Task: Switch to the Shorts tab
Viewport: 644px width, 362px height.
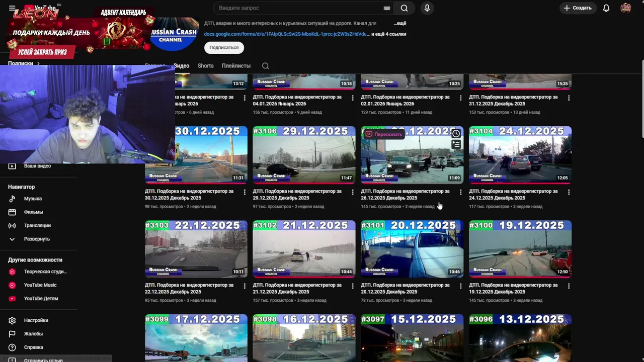Action: coord(205,66)
